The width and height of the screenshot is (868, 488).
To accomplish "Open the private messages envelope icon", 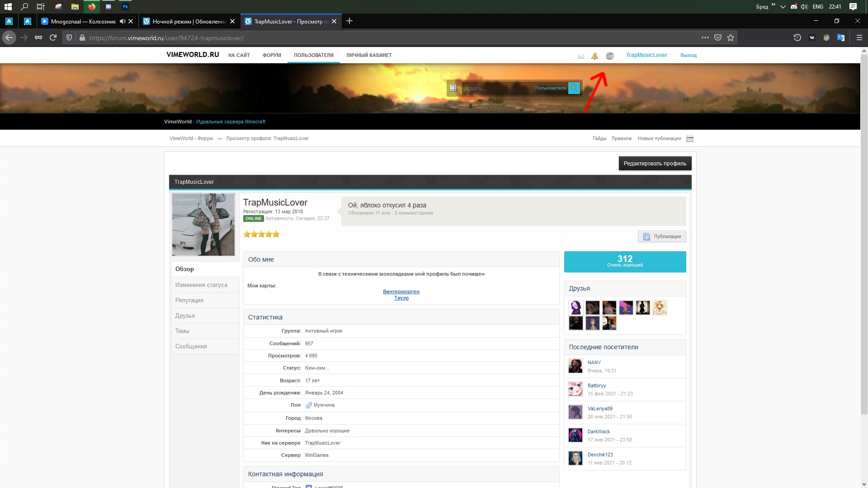I will [581, 56].
